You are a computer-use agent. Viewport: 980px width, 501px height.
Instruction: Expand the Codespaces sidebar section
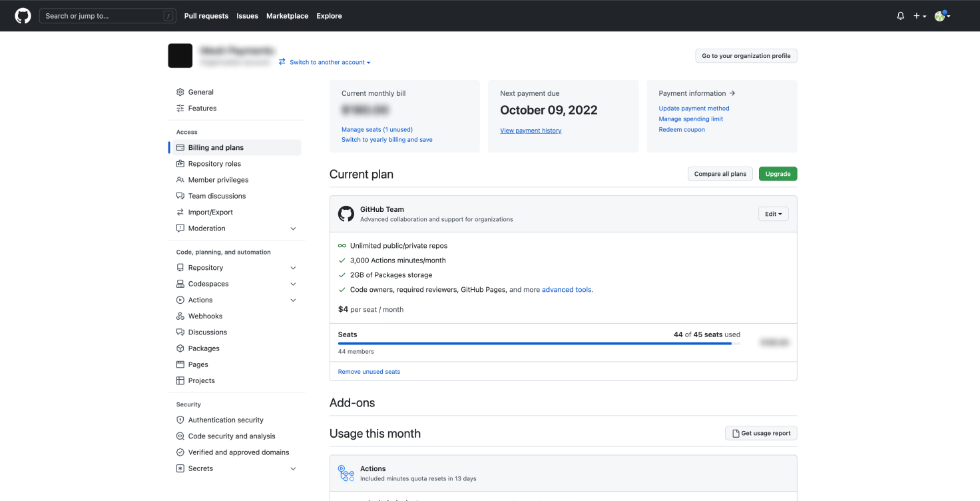point(293,284)
